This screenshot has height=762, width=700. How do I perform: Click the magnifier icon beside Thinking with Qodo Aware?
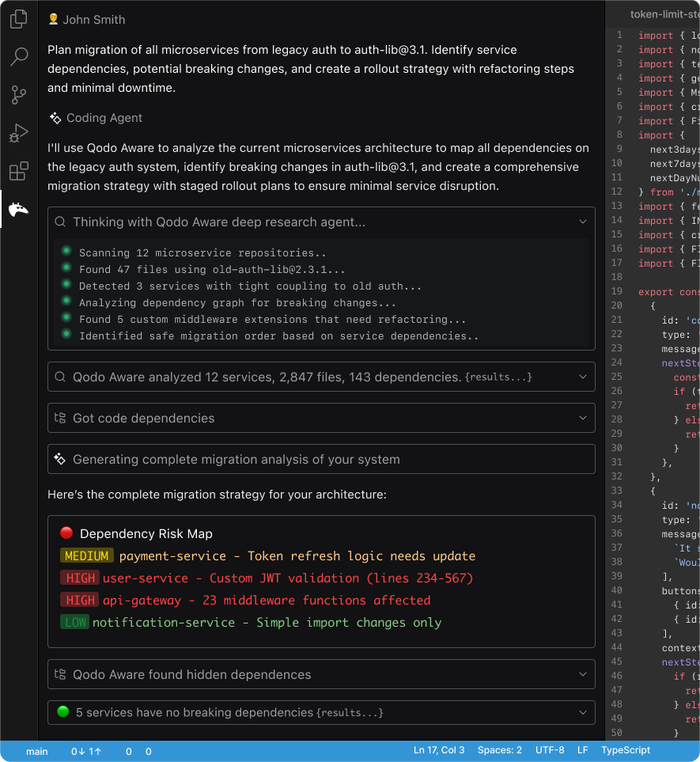coord(60,222)
